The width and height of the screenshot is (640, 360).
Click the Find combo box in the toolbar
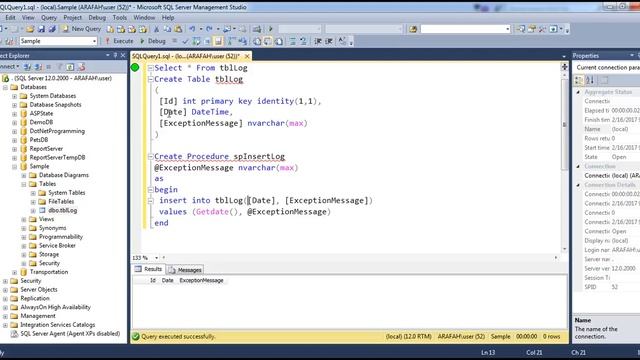pos(465,29)
